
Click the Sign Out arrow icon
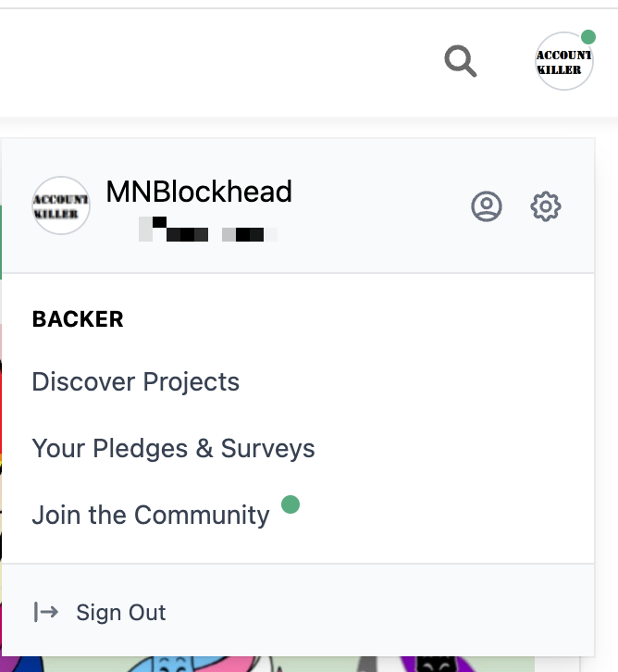coord(46,612)
